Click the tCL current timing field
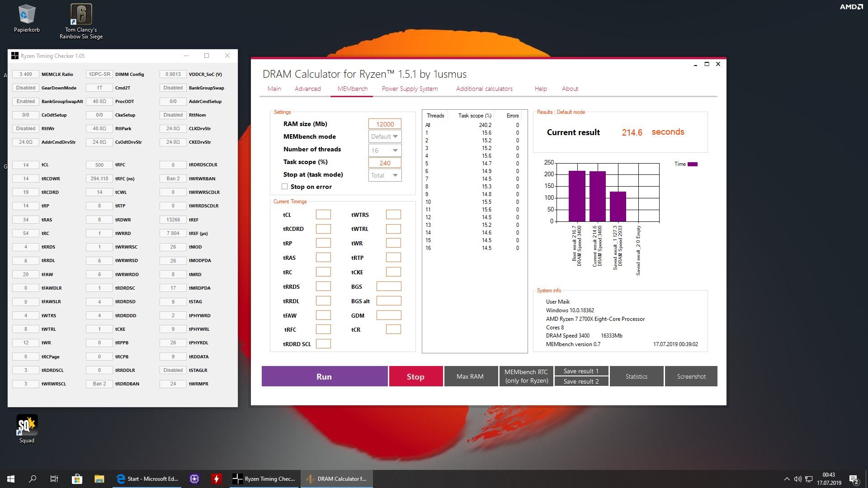This screenshot has width=868, height=488. coord(323,215)
